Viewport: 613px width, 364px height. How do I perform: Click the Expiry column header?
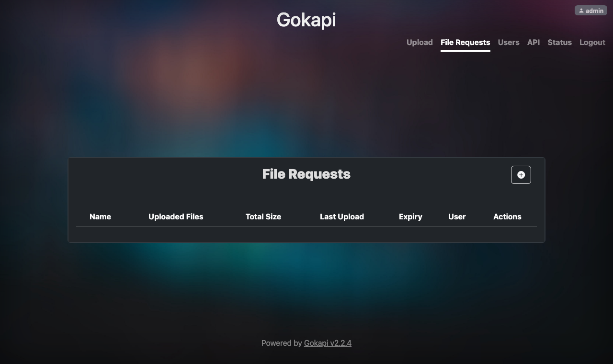[410, 216]
